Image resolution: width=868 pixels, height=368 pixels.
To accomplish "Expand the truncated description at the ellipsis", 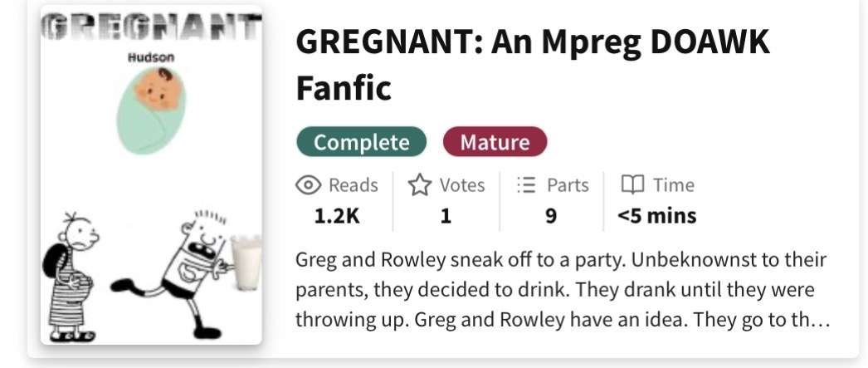I will (820, 319).
